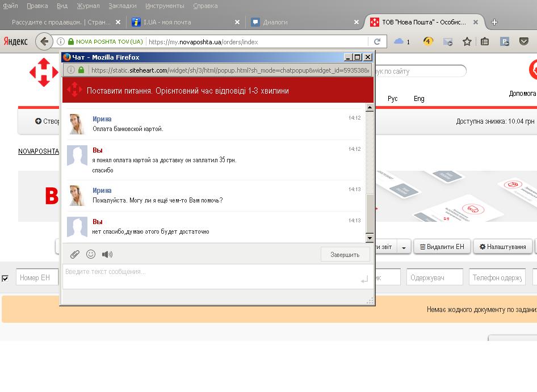Image resolution: width=537 pixels, height=392 pixels.
Task: Click the paperclip attach file icon
Action: (x=74, y=254)
